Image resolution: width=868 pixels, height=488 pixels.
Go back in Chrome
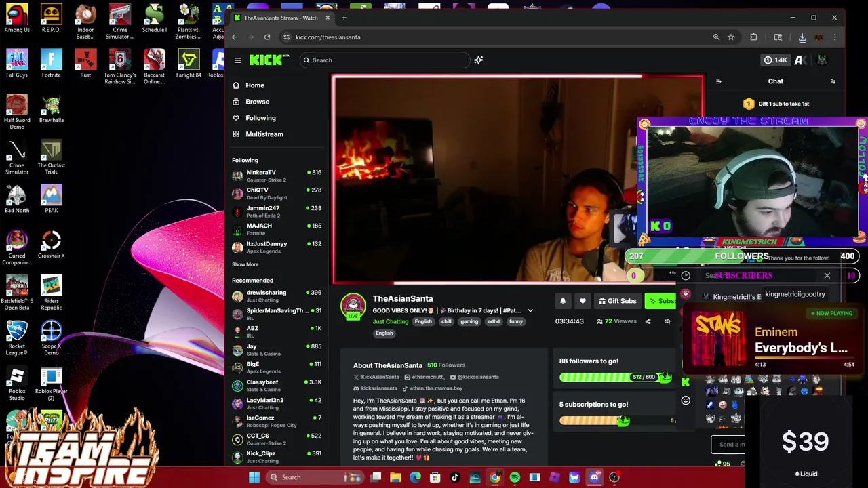point(235,37)
